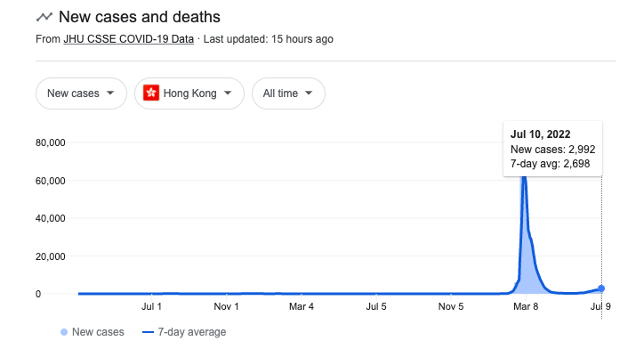The height and width of the screenshot is (349, 644).
Task: Click the New cases legend dot
Action: [64, 332]
